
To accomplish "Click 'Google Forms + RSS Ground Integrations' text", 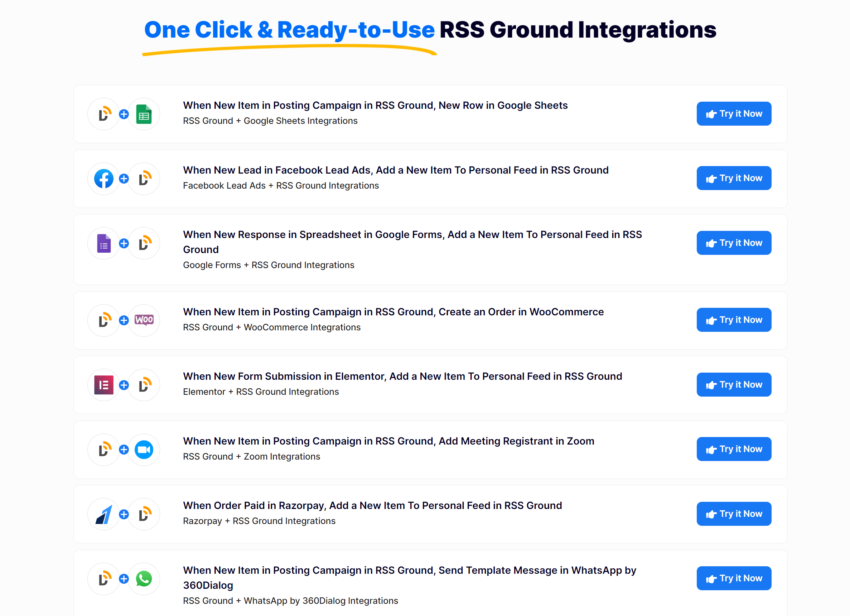I will (268, 265).
